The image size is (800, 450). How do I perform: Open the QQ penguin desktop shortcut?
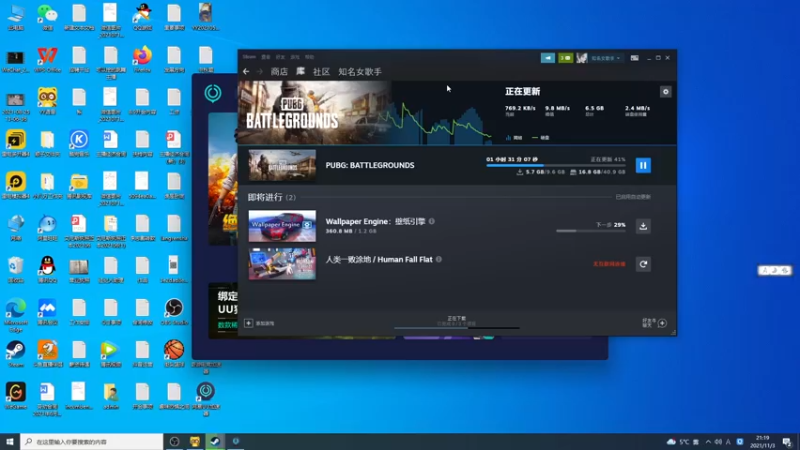(47, 269)
